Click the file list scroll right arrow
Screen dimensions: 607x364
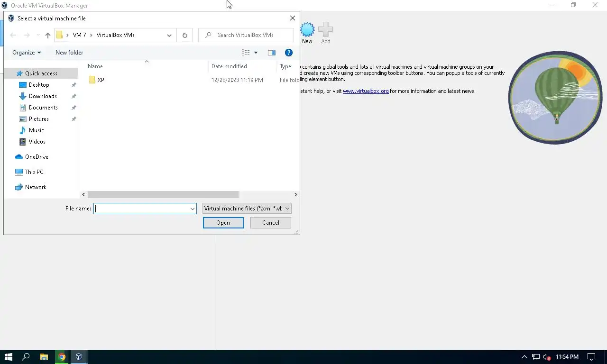pyautogui.click(x=295, y=195)
